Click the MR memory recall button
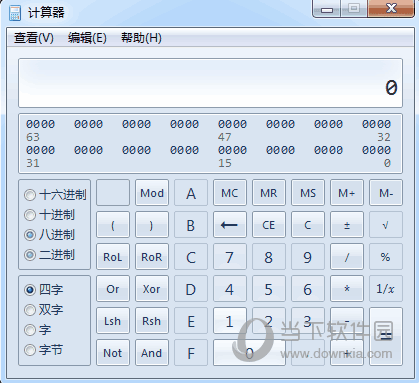Screen dimensions: 419x383 click(269, 193)
